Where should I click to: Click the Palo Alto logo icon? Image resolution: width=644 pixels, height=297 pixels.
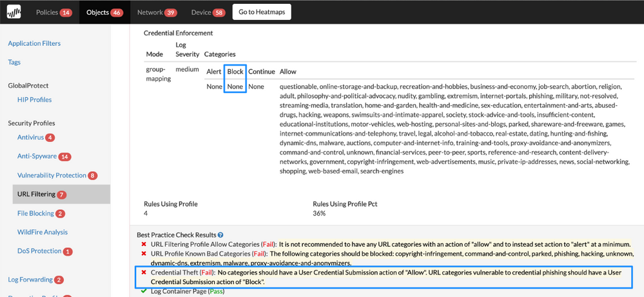[x=14, y=12]
